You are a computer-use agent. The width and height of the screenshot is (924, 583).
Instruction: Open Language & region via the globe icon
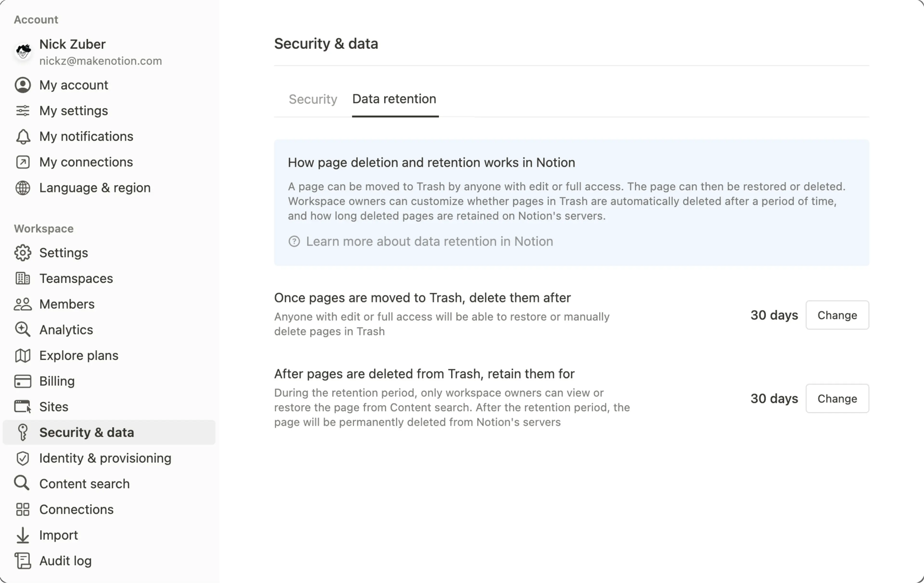[23, 188]
